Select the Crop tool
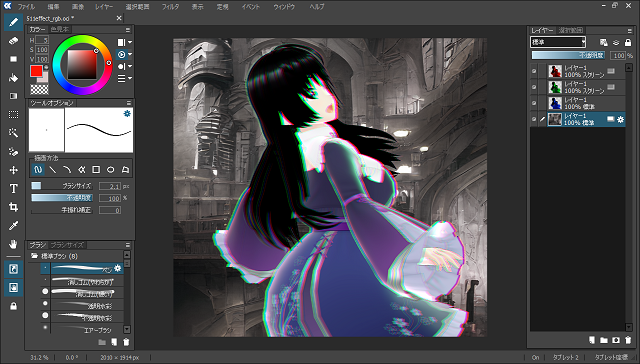This screenshot has width=640, height=364. point(13,207)
